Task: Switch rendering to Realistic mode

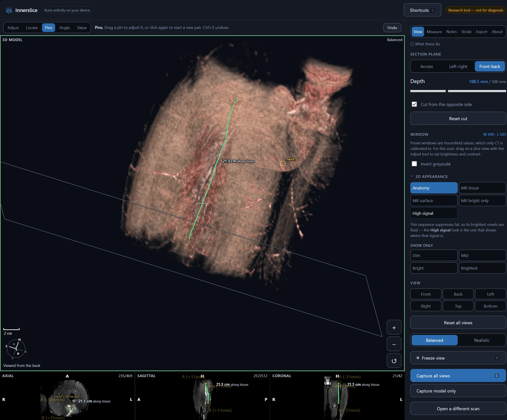Action: (x=482, y=340)
